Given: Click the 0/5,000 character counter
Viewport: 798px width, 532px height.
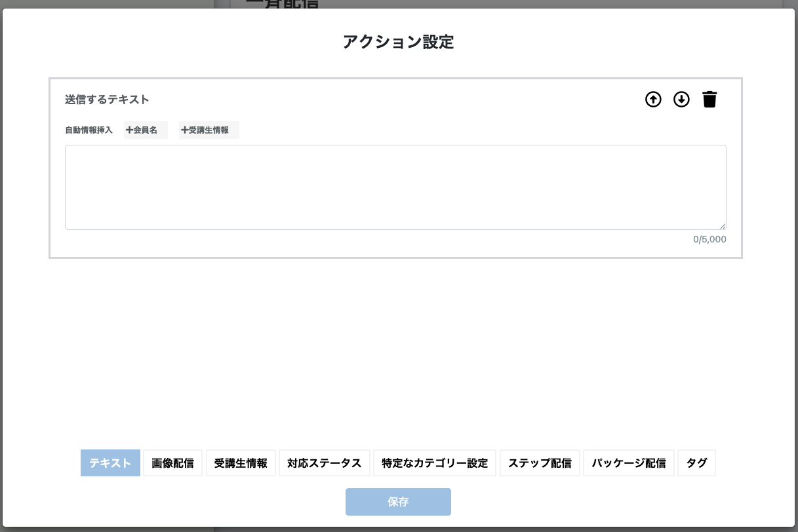Looking at the screenshot, I should click(709, 240).
